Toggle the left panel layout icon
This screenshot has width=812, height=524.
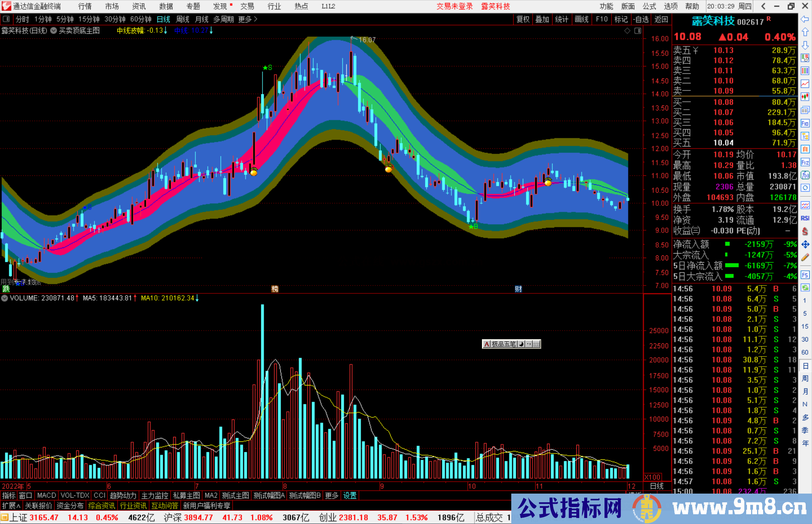(x=6, y=19)
